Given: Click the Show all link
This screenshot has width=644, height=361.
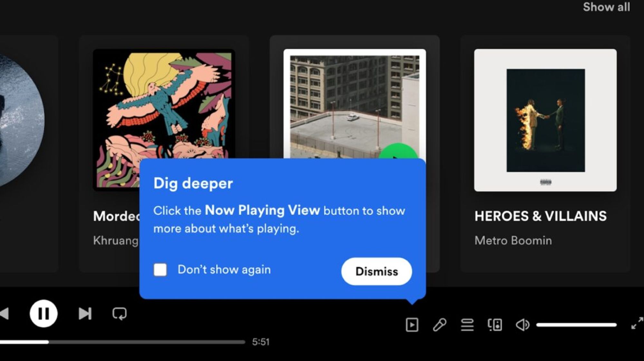Looking at the screenshot, I should click(606, 7).
